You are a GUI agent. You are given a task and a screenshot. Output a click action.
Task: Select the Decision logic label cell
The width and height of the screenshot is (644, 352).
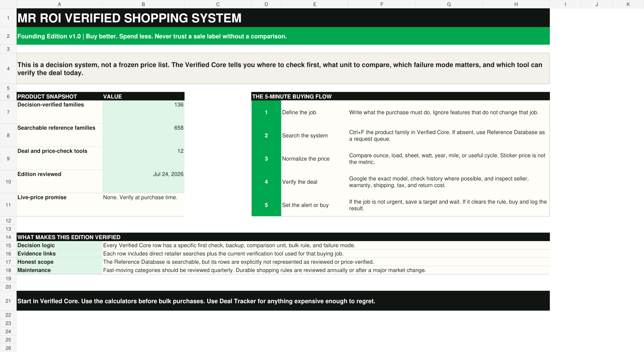59,245
